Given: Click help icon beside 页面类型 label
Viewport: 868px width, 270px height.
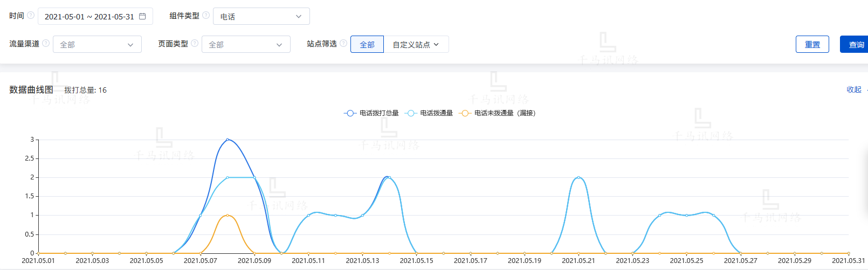Looking at the screenshot, I should coord(195,43).
